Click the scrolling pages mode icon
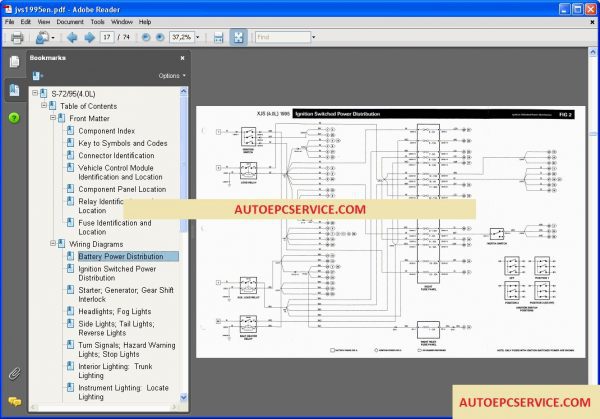600x419 pixels. click(218, 37)
